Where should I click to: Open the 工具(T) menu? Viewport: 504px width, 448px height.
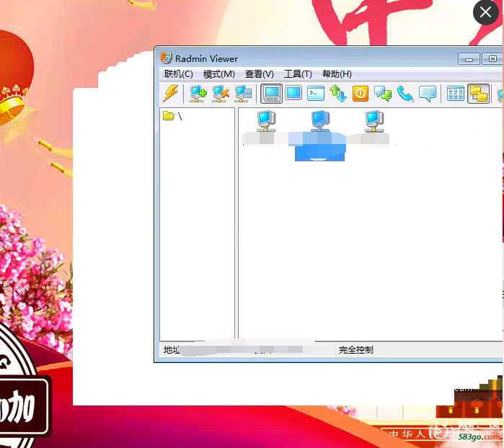pyautogui.click(x=298, y=74)
